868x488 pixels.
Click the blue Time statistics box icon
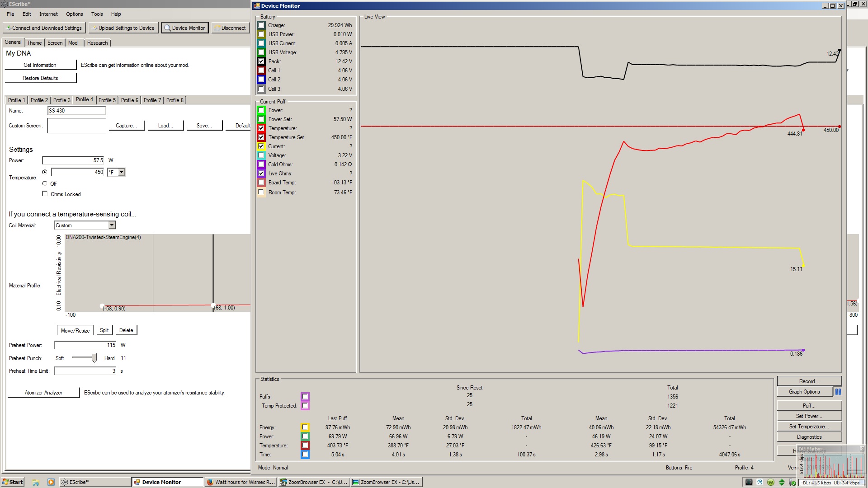pyautogui.click(x=305, y=455)
